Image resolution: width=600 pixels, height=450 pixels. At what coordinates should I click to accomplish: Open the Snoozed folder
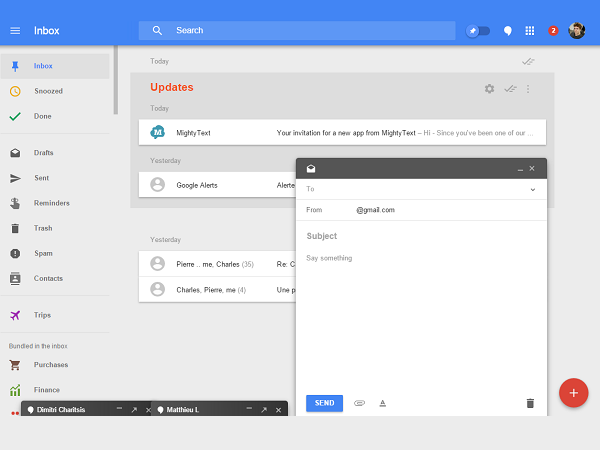point(55,91)
